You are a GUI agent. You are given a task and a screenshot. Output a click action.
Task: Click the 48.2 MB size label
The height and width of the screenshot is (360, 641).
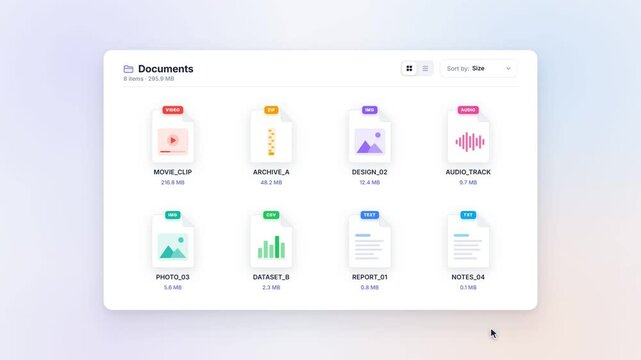pyautogui.click(x=271, y=183)
